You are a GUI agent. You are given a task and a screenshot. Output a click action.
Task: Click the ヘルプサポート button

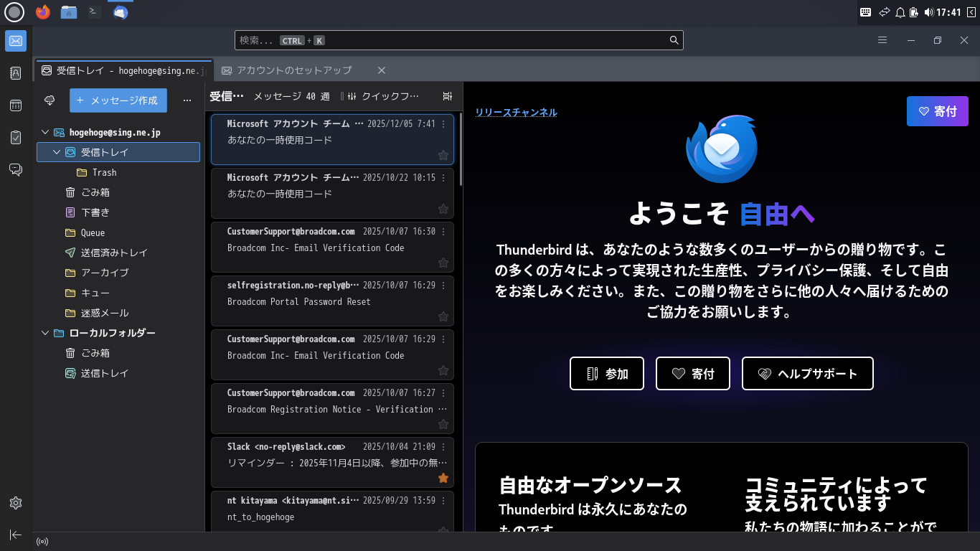pyautogui.click(x=808, y=373)
